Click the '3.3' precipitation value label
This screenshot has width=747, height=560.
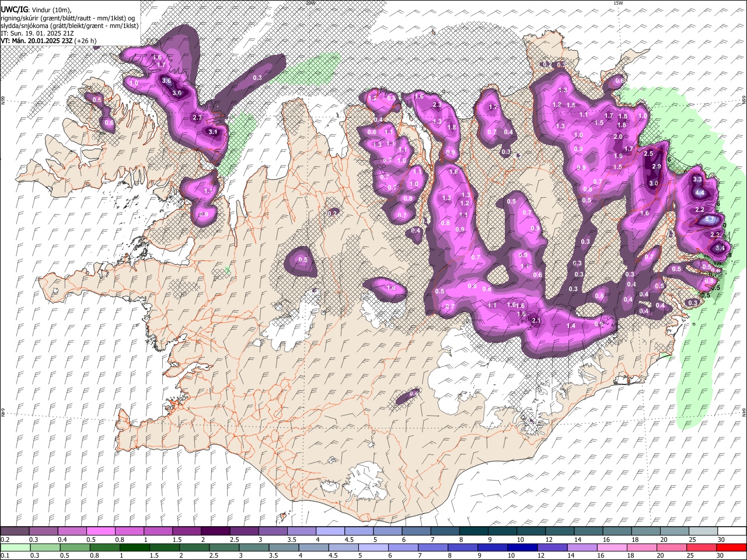click(x=697, y=180)
